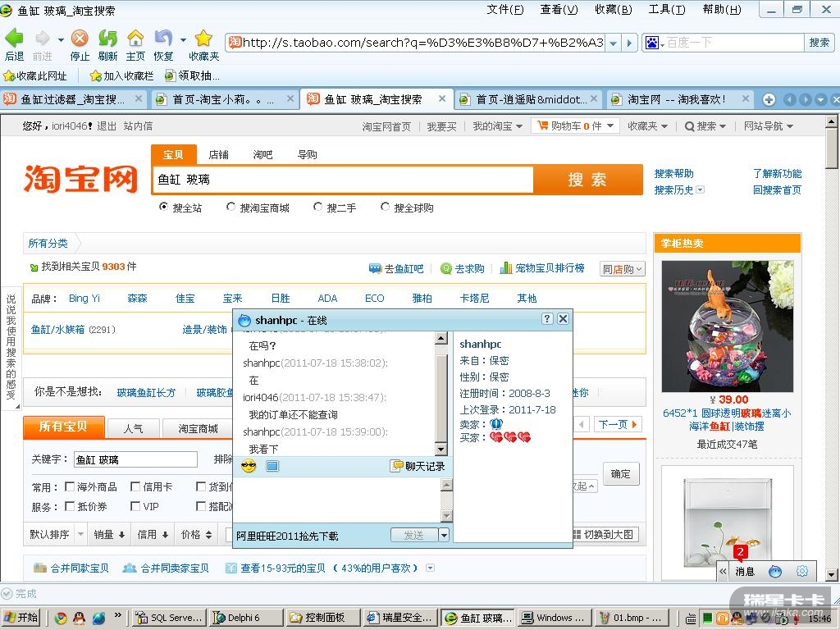Click the green Back arrow button
The image size is (840, 630).
click(x=15, y=39)
